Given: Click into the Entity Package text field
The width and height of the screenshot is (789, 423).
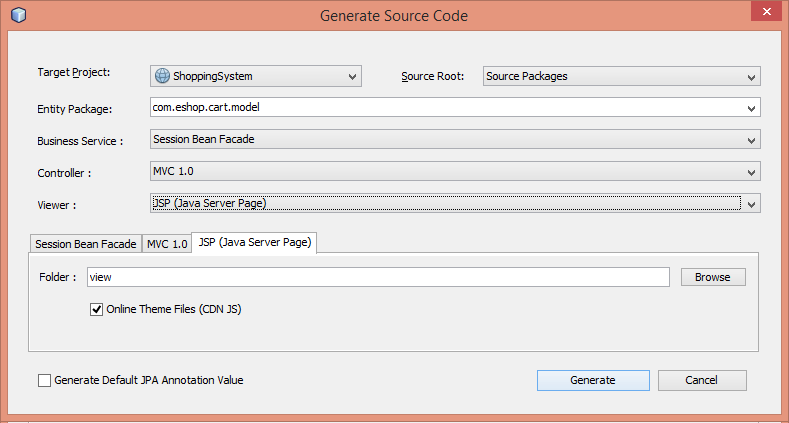Looking at the screenshot, I should (440, 108).
